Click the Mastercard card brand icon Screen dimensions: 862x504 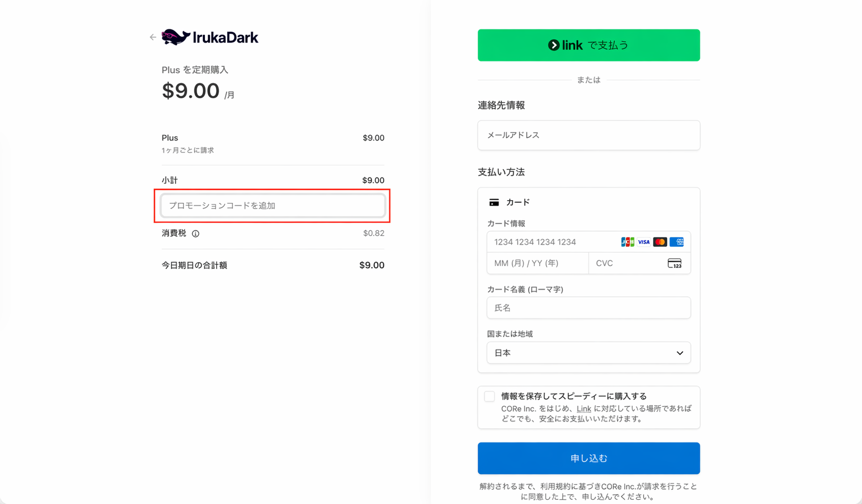click(x=660, y=242)
